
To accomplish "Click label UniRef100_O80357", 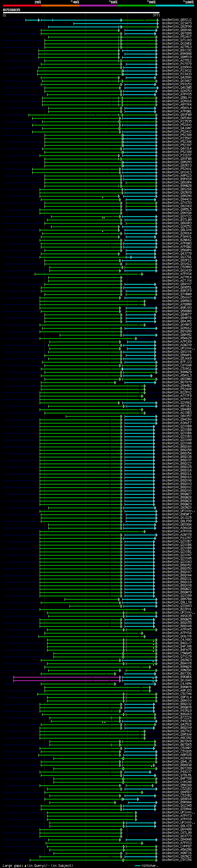I will [177, 416].
